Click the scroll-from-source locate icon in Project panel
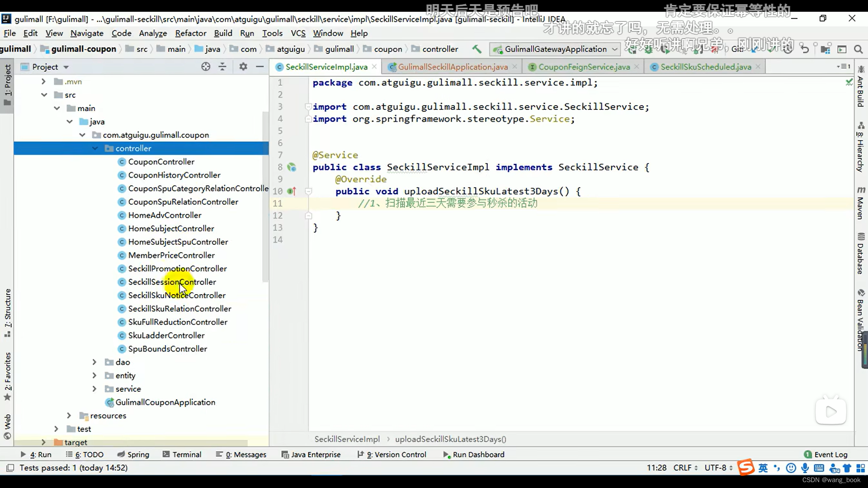Screen dimensions: 868x488 206,67
